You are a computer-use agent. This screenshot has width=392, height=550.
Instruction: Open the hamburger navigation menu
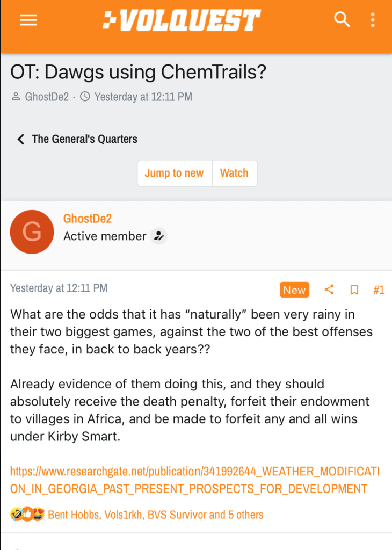click(x=28, y=20)
